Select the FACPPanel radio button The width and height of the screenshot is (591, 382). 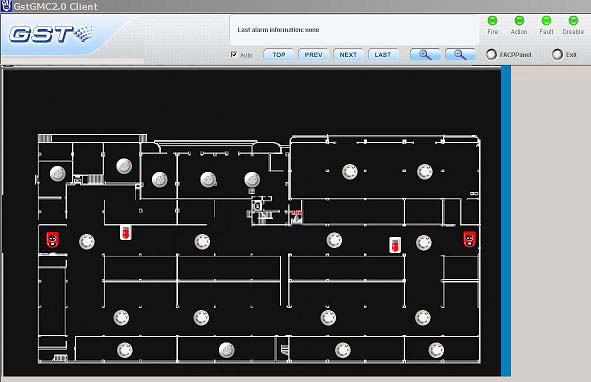click(491, 54)
